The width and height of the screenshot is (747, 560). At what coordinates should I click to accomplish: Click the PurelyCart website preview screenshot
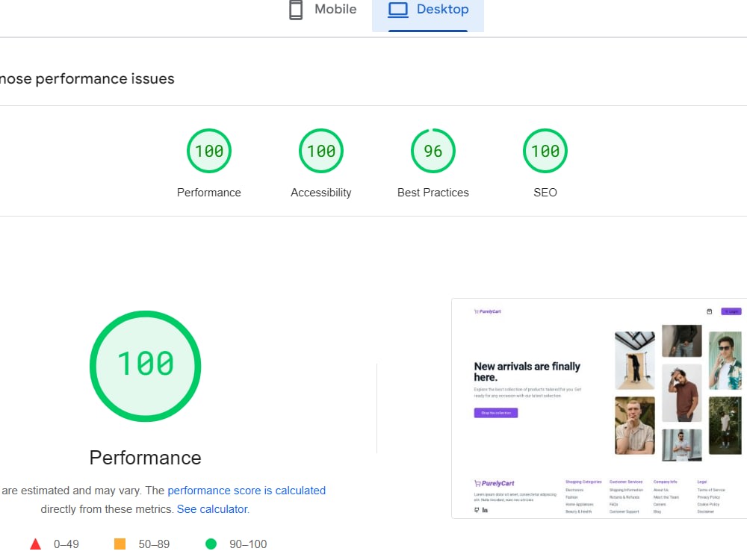tap(598, 408)
